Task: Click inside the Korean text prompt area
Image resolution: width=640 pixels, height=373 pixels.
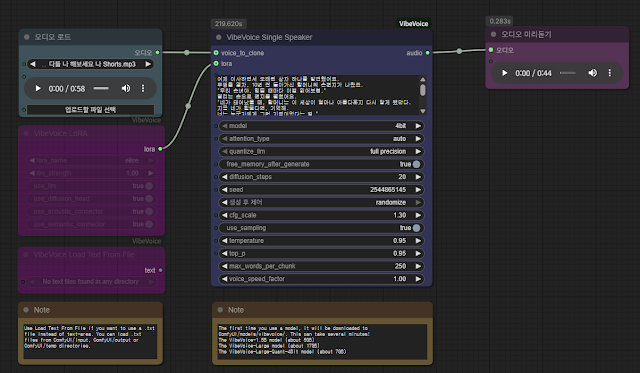Action: point(317,95)
